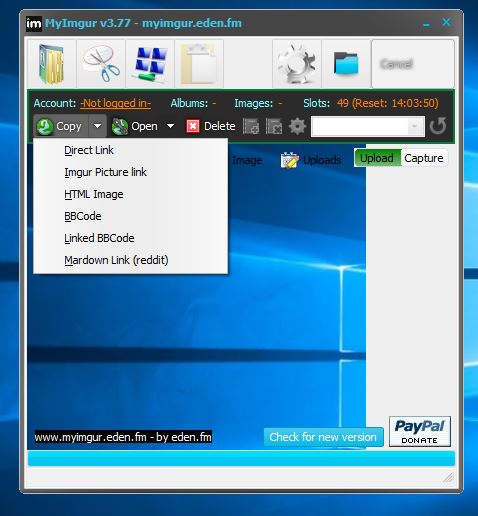Choose Mardown Link (reddit) entry
Viewport: 478px width, 516px height.
[131, 260]
